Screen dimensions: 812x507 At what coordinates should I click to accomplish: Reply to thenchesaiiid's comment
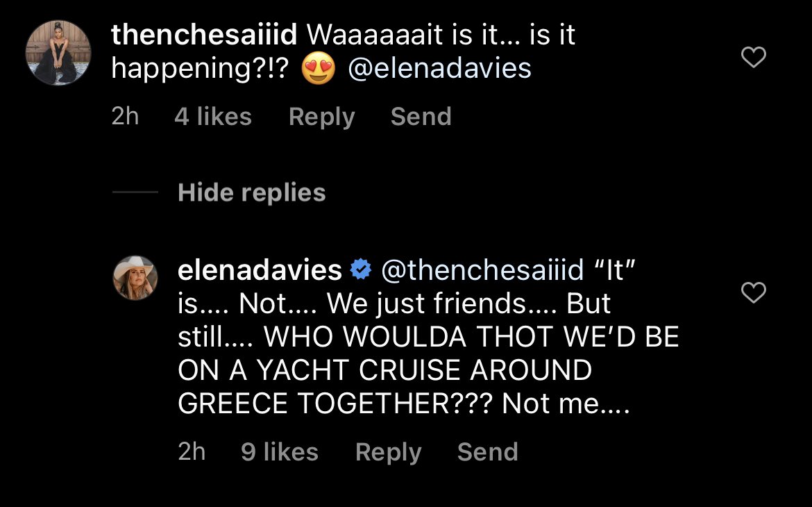(321, 117)
